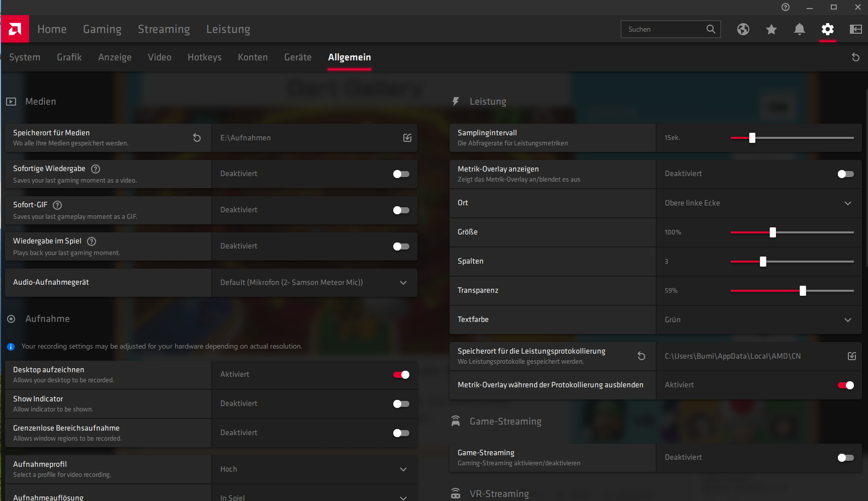
Task: Disable Desktop aufzeichnen toggle
Action: point(401,375)
